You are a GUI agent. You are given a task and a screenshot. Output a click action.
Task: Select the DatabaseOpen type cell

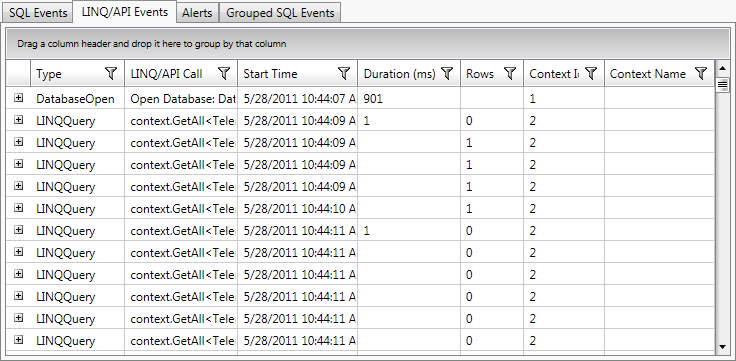coord(77,98)
